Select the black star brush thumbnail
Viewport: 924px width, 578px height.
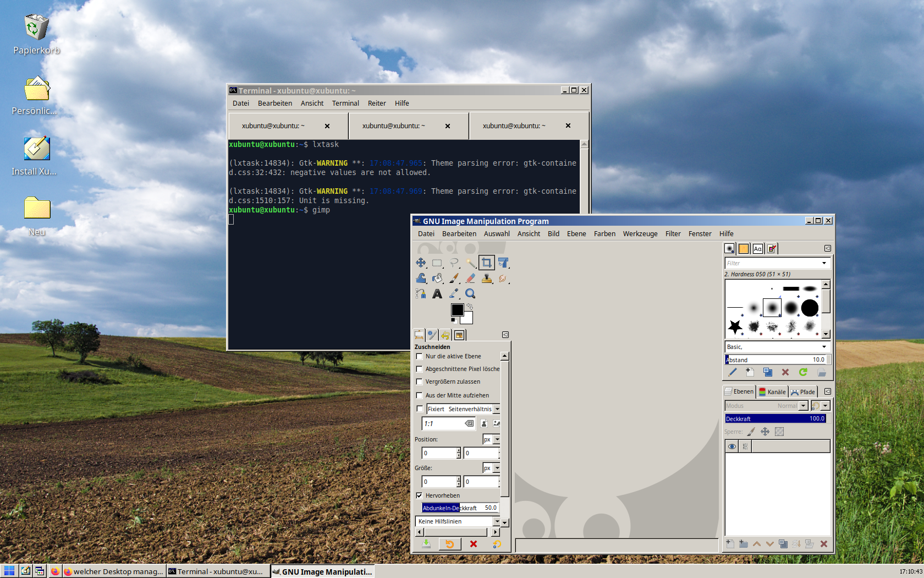pos(735,327)
